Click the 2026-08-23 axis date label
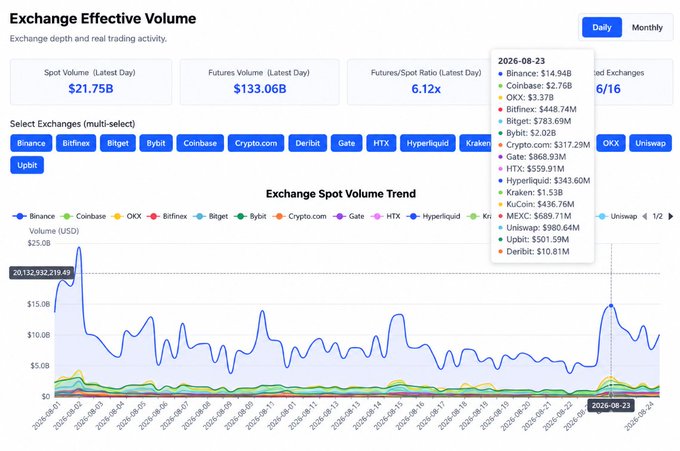 [611, 405]
